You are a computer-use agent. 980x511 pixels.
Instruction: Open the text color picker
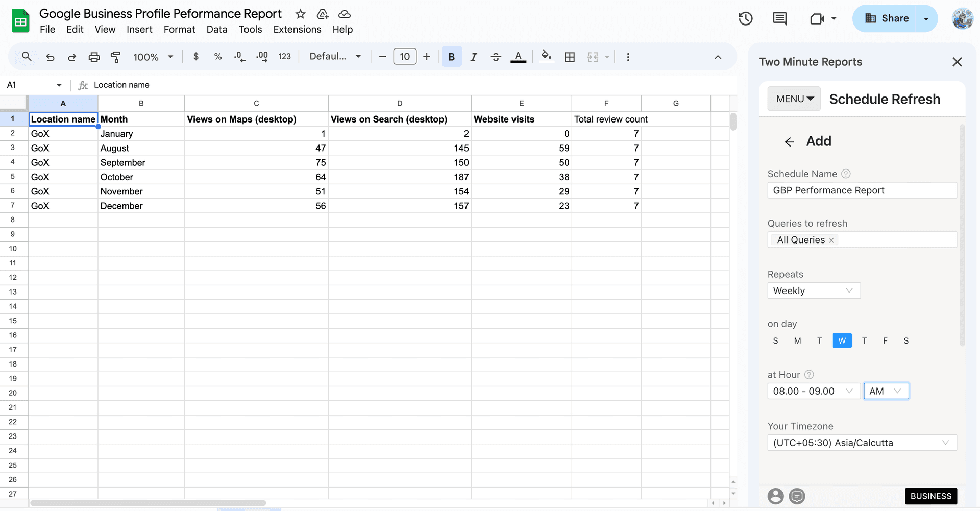pos(518,57)
